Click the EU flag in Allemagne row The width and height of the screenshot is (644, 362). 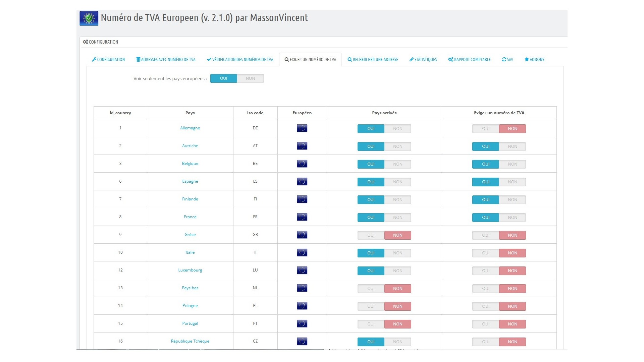302,128
